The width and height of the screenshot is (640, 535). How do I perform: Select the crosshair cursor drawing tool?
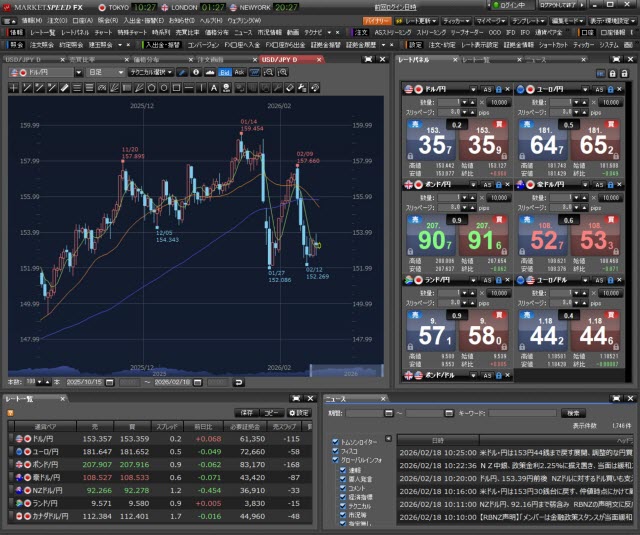click(x=14, y=88)
